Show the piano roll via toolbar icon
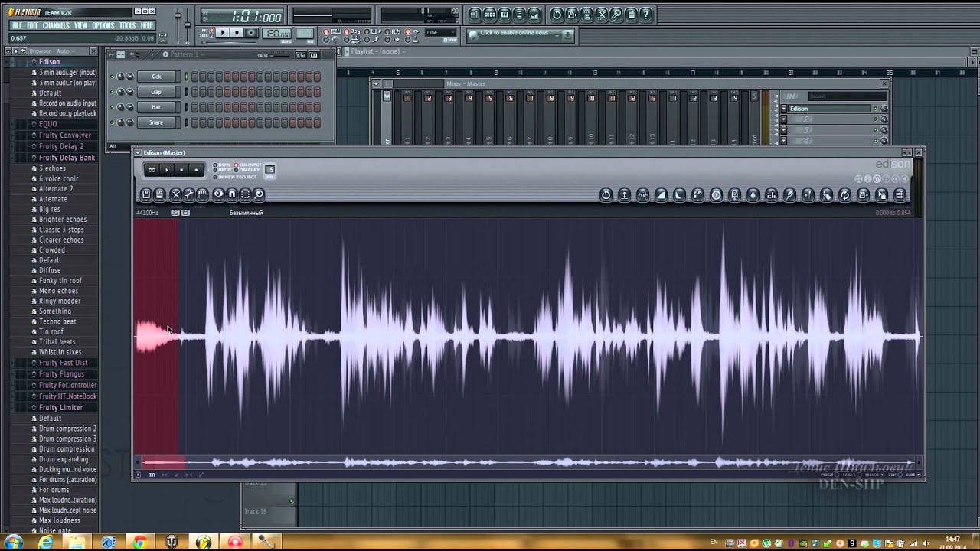This screenshot has width=980, height=551. [505, 15]
